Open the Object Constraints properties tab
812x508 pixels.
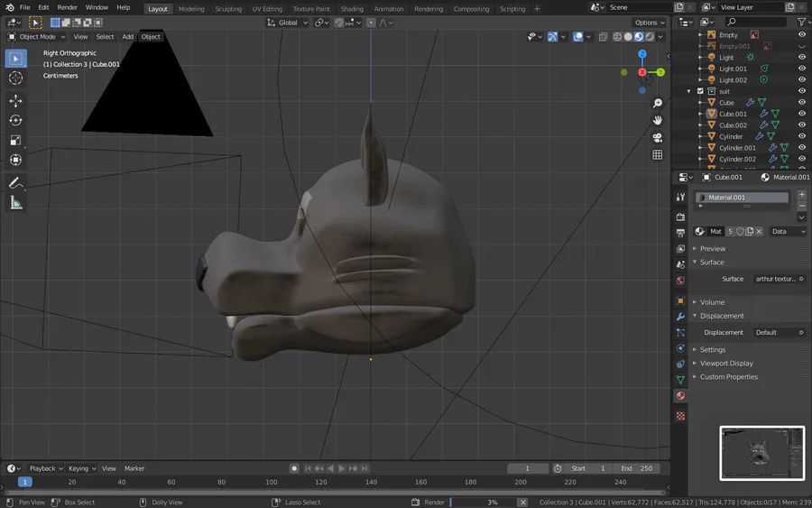click(680, 364)
